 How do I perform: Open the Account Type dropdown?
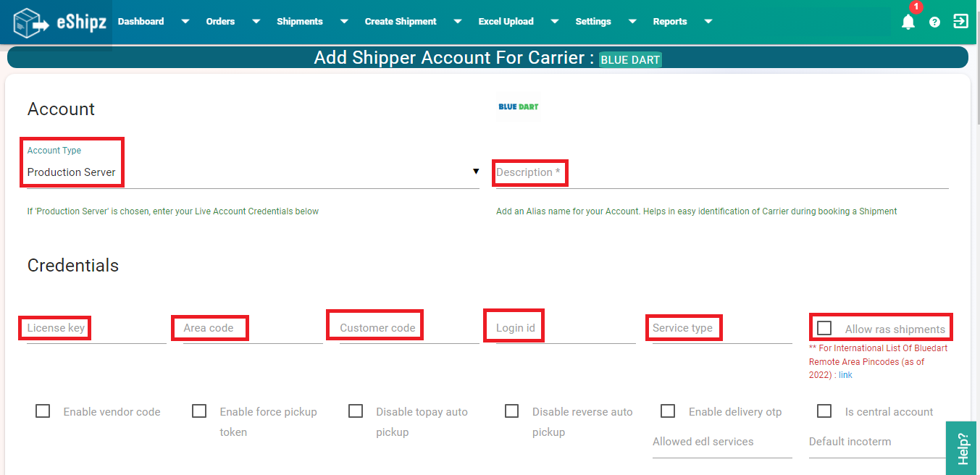click(x=253, y=172)
